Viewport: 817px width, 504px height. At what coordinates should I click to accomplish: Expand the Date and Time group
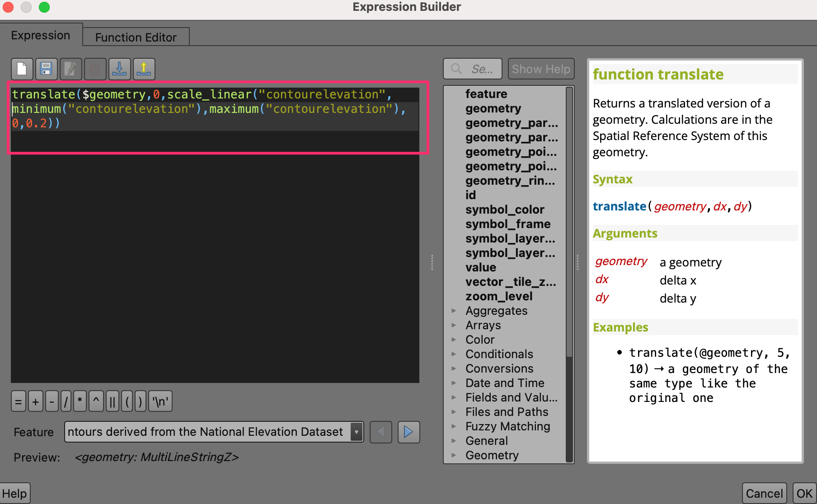click(454, 383)
